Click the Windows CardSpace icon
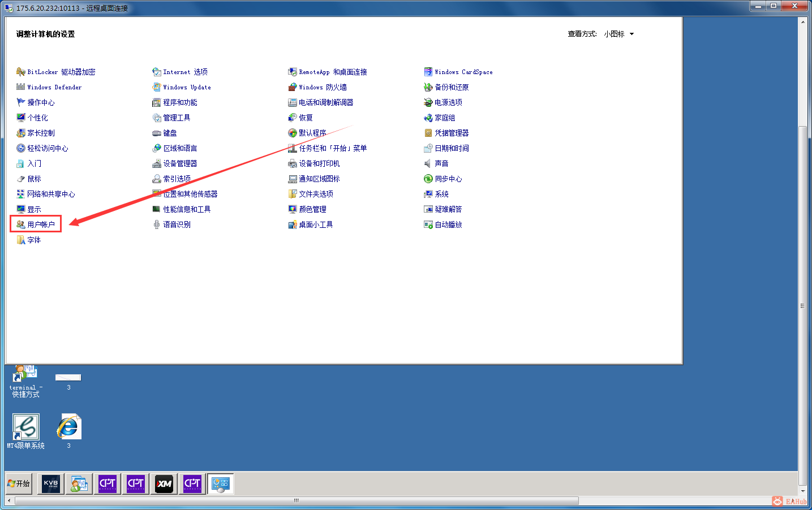 pos(428,72)
